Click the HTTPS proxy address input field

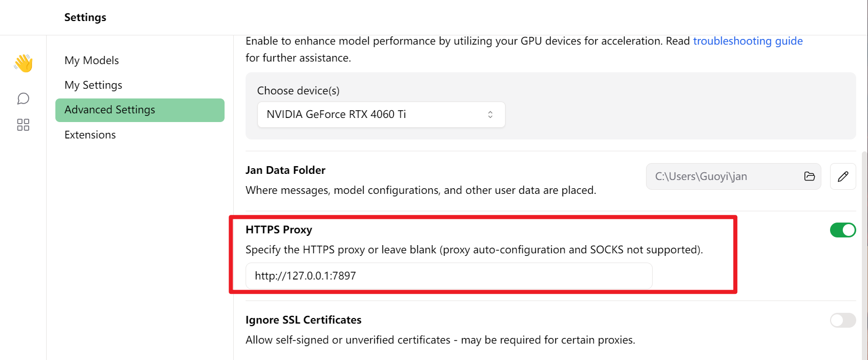click(449, 276)
